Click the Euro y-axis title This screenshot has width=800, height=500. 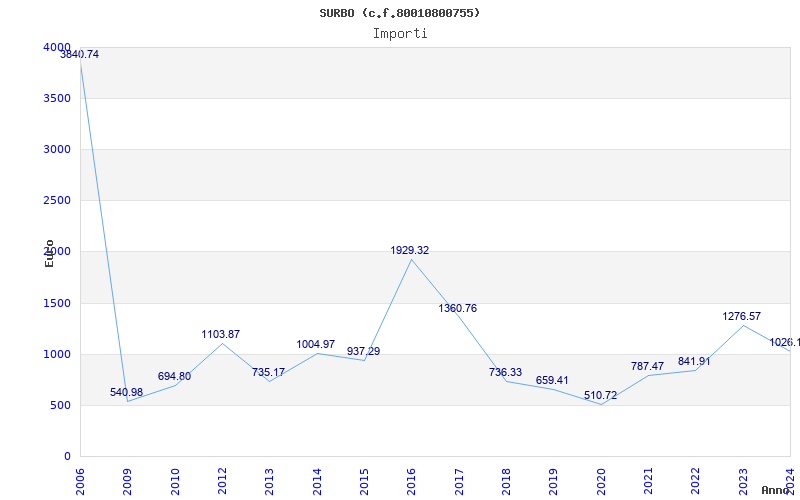[49, 253]
